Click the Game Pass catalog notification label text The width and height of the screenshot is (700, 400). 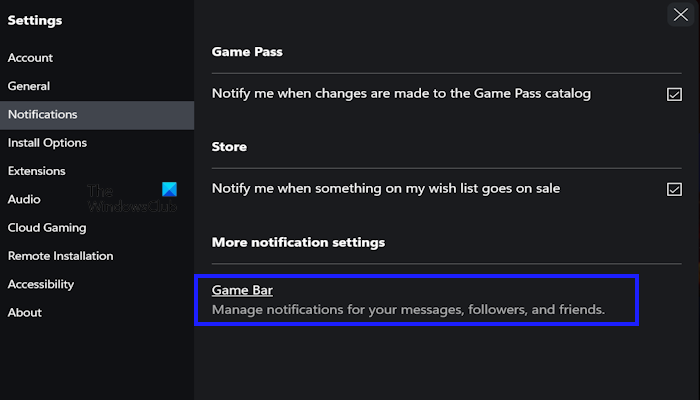(401, 93)
